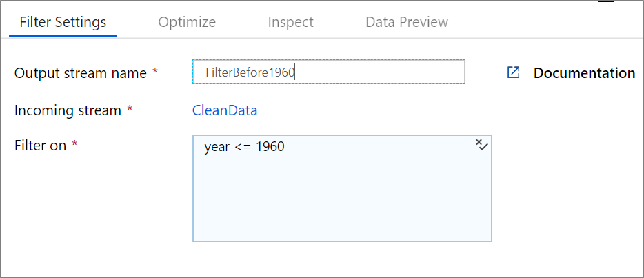Click the Filter on label
The height and width of the screenshot is (278, 644).
[x=40, y=146]
